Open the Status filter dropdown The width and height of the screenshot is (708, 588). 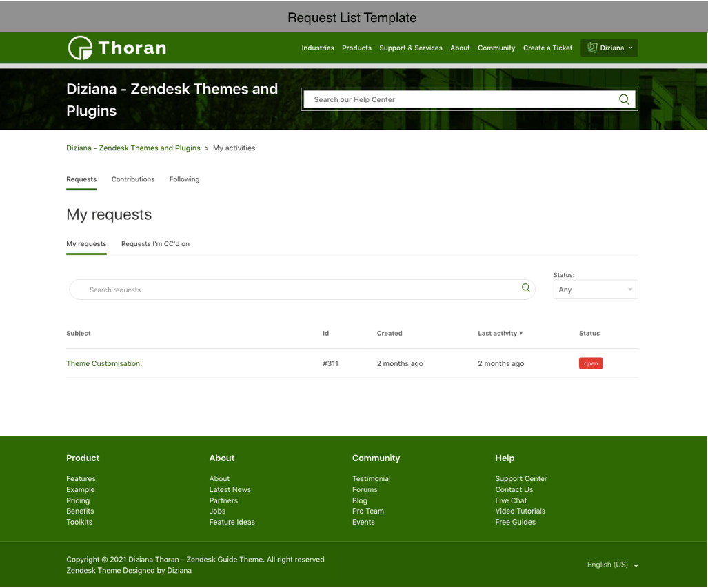click(x=595, y=290)
